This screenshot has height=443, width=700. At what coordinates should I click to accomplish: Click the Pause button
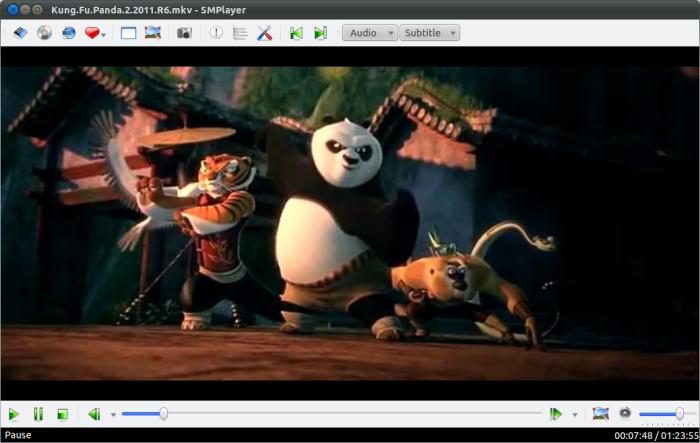[38, 414]
